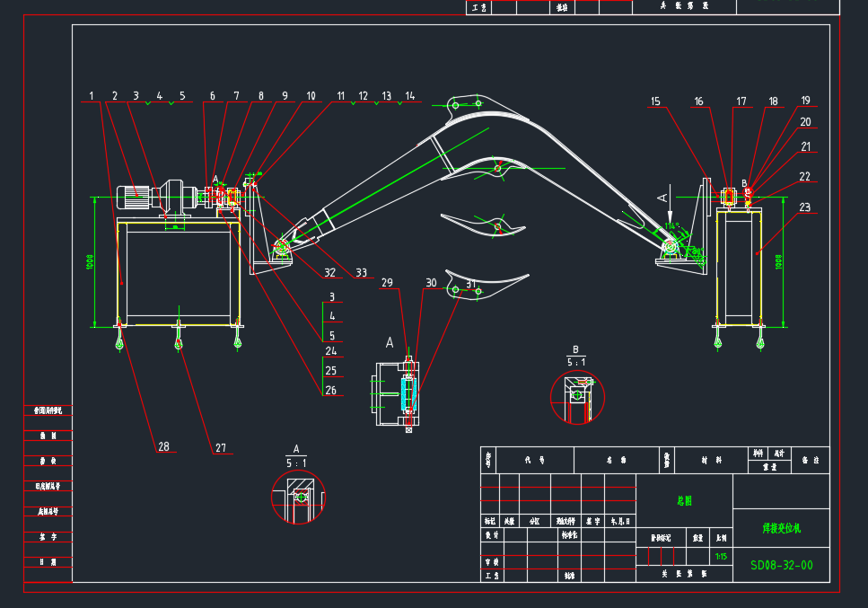Select the green 焊接变位机 name text
This screenshot has width=868, height=608.
(782, 528)
